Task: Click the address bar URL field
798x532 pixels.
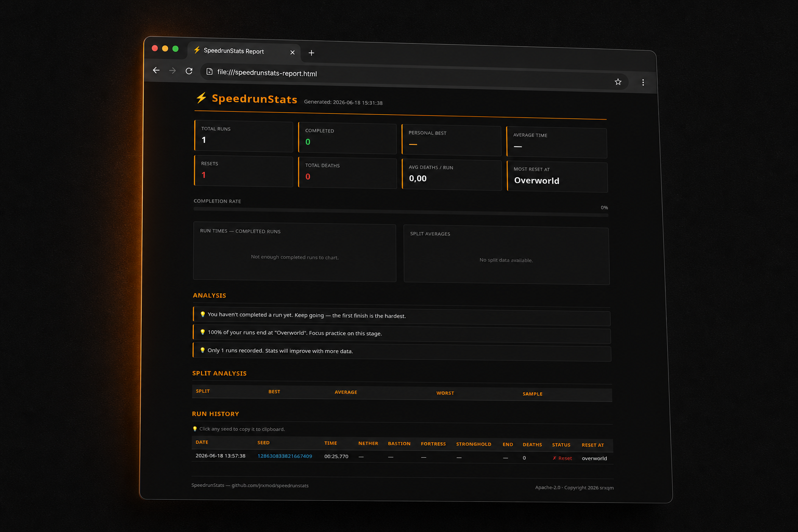Action: pyautogui.click(x=413, y=77)
